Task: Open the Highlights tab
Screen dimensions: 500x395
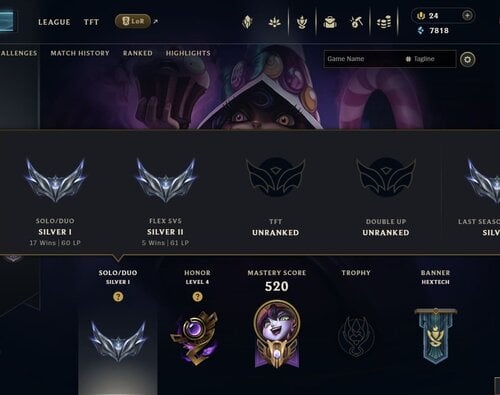Action: pyautogui.click(x=188, y=53)
